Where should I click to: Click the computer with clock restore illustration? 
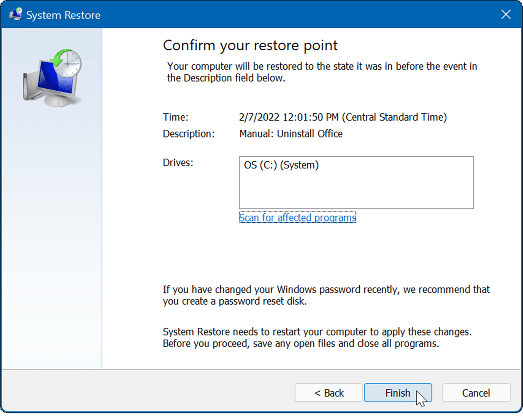point(53,78)
